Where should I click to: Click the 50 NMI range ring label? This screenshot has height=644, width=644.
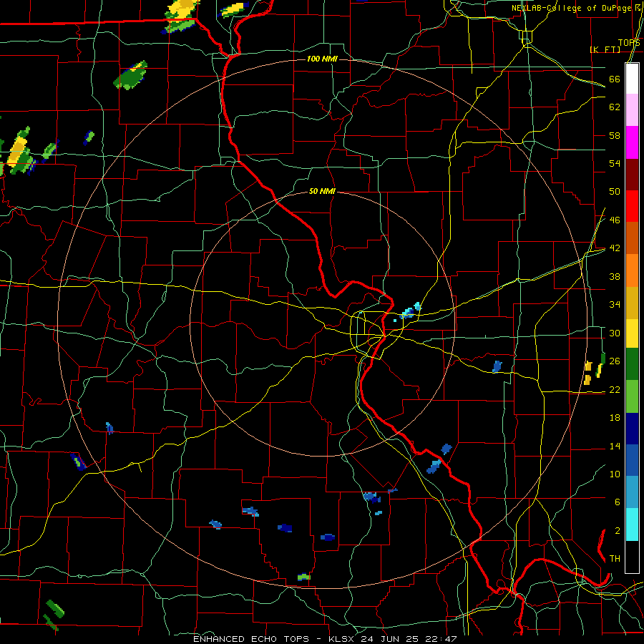coord(323,191)
